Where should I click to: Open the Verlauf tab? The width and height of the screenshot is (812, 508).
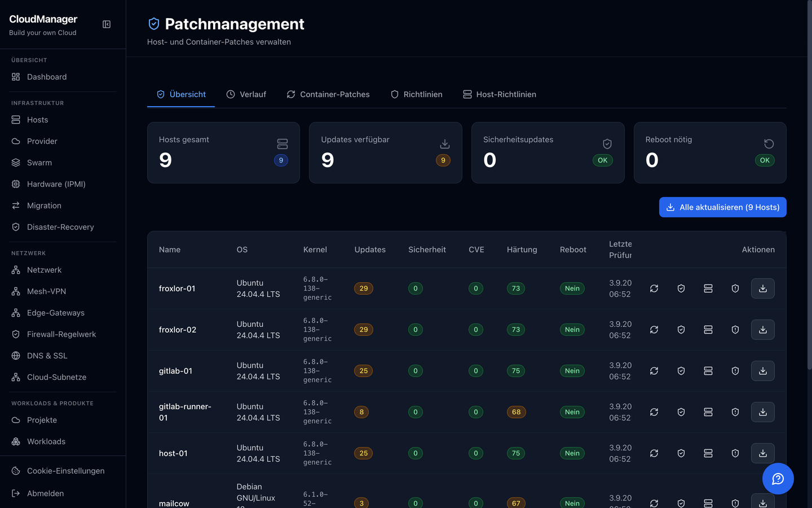pyautogui.click(x=246, y=94)
